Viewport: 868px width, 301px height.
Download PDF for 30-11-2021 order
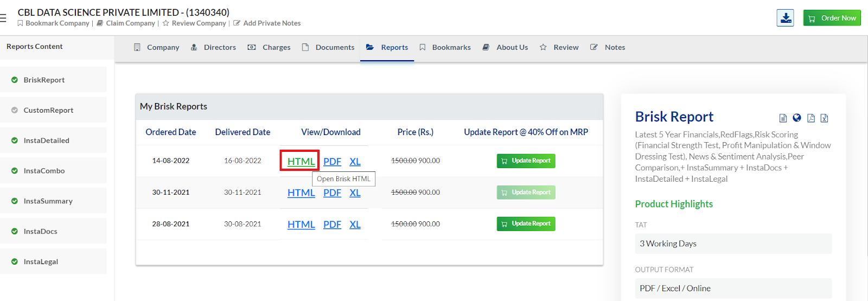(332, 193)
